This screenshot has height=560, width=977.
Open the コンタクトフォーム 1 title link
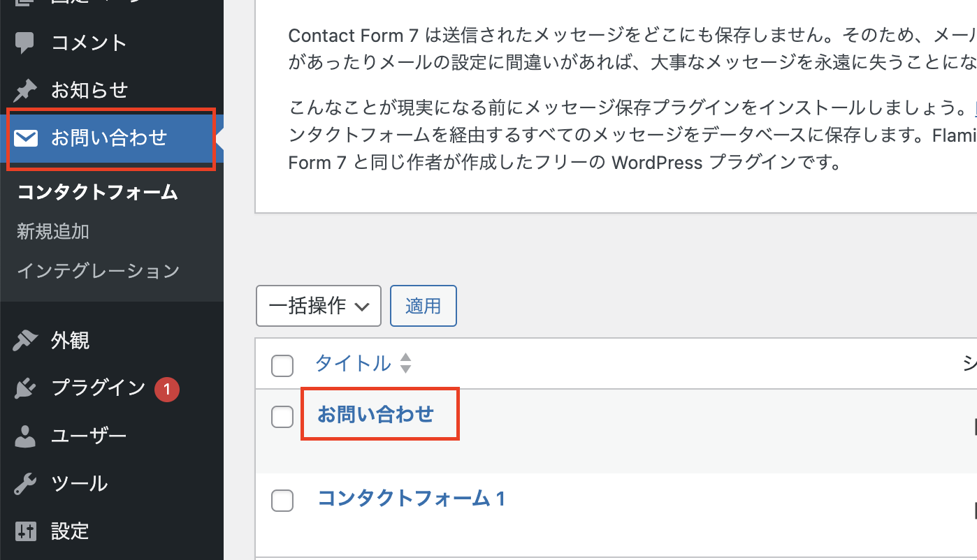[411, 498]
